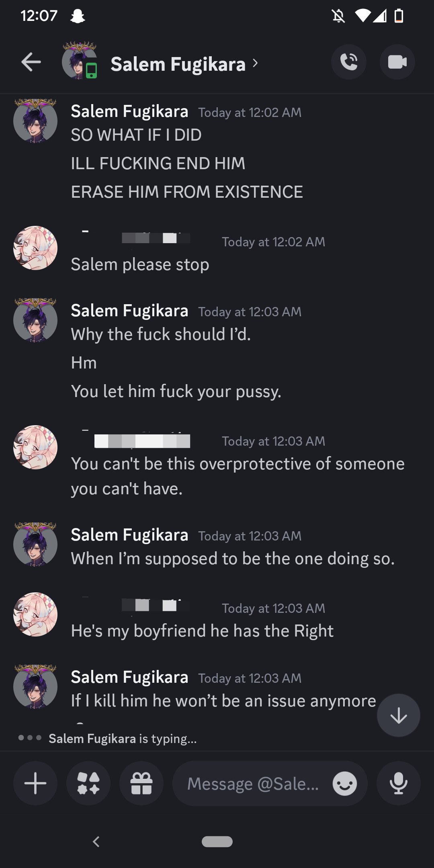
Task: Tap Salem Fugikara's avatar beside 12:02 AM message
Action: pos(35,121)
